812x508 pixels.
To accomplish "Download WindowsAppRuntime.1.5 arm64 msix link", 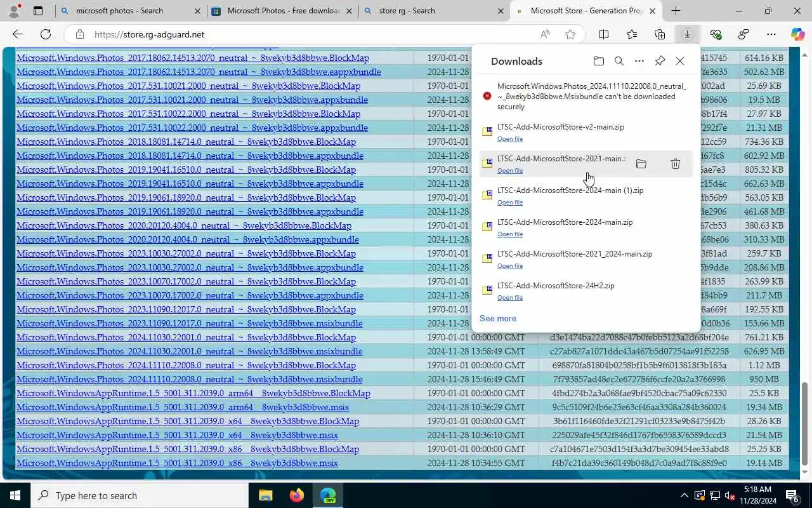I will pos(183,407).
